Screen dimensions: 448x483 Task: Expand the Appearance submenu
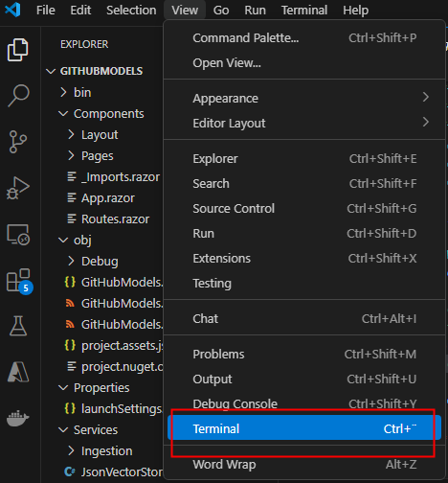point(304,98)
